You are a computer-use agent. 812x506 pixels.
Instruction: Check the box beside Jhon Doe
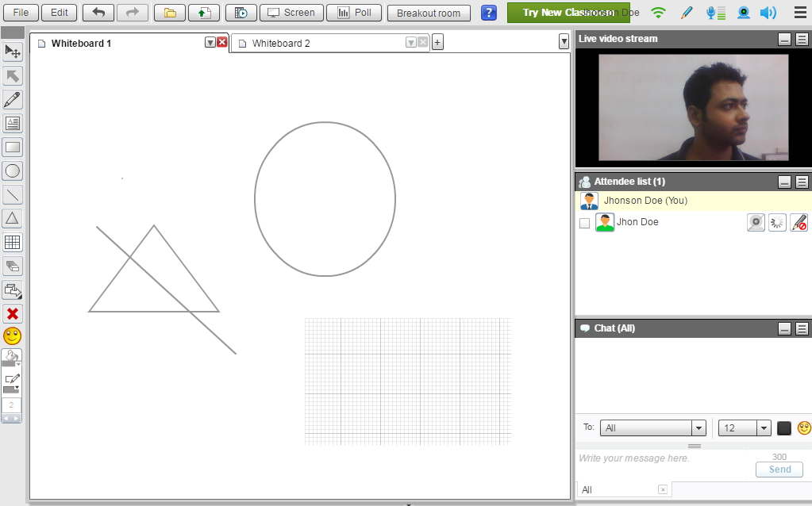click(x=585, y=224)
